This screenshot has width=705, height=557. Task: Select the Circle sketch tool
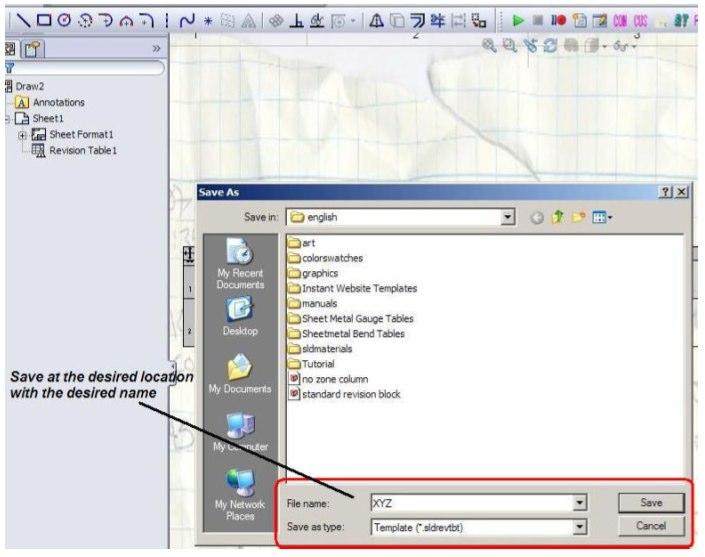point(64,20)
